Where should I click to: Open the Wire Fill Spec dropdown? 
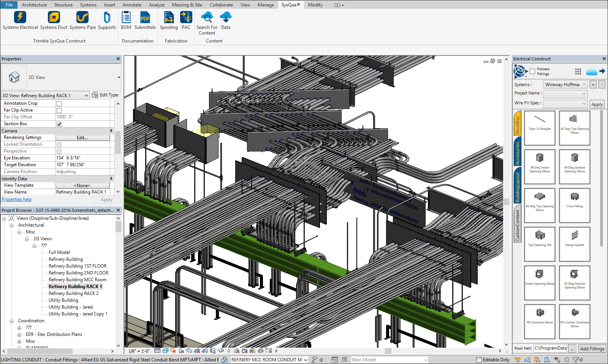[x=565, y=103]
